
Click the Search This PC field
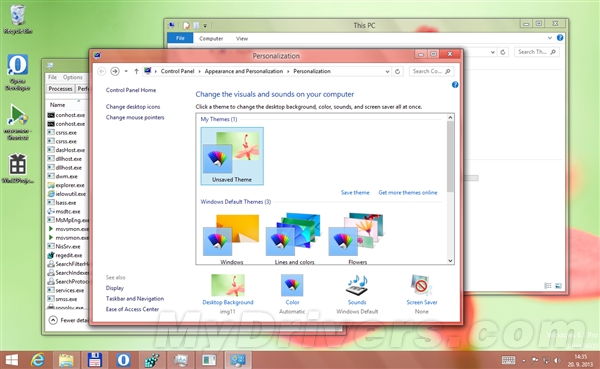tap(536, 52)
